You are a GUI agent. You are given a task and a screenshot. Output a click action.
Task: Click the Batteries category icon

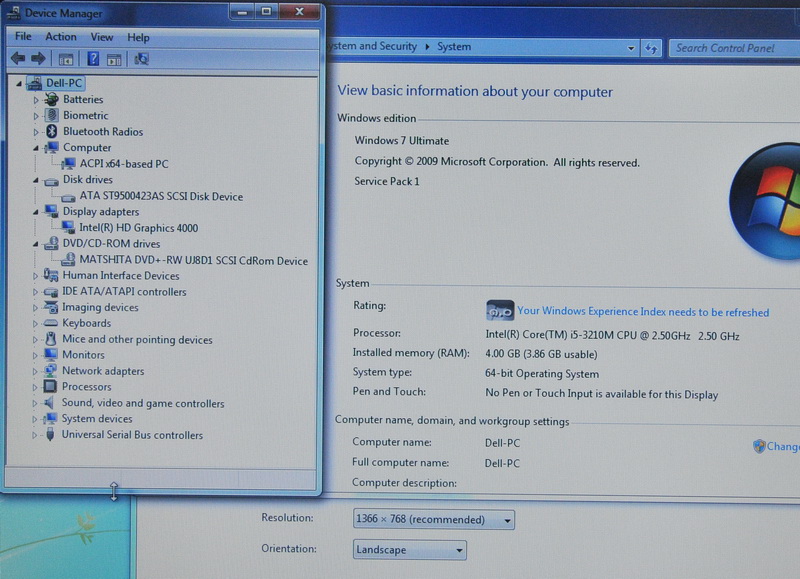point(51,99)
